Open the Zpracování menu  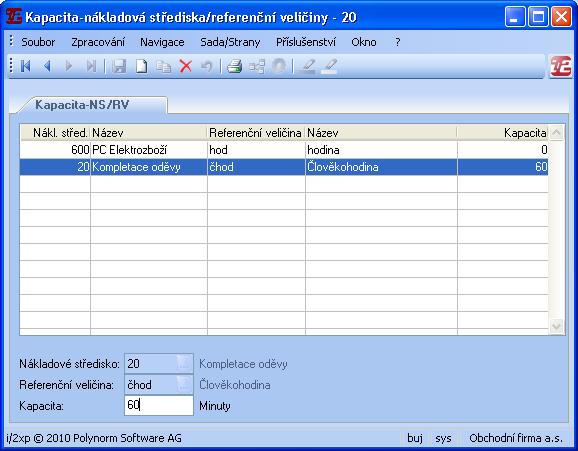click(x=98, y=42)
